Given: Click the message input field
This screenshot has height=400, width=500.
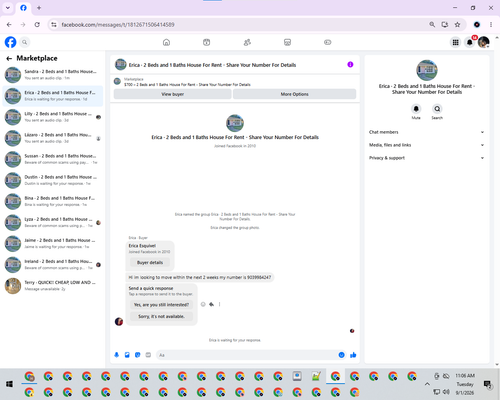Looking at the screenshot, I should click(247, 355).
